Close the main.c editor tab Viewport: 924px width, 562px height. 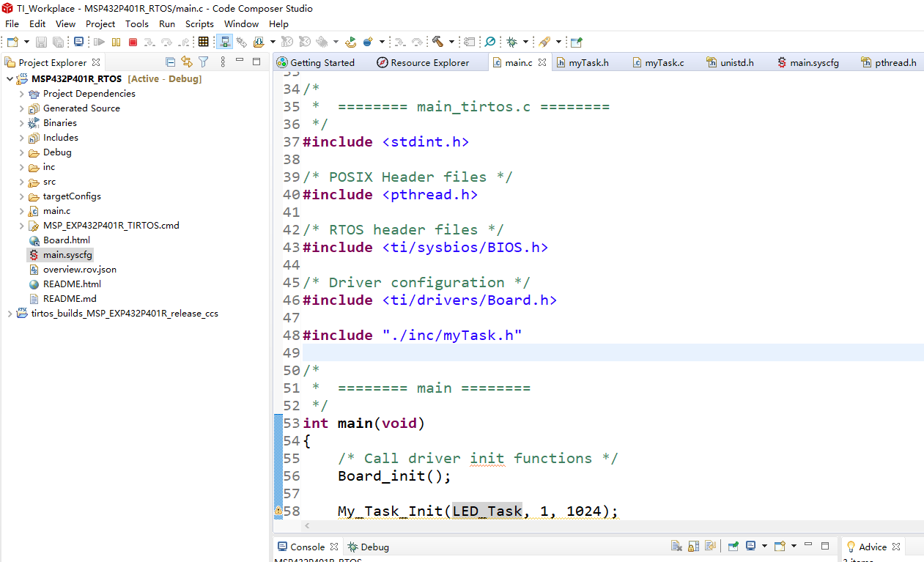(542, 62)
